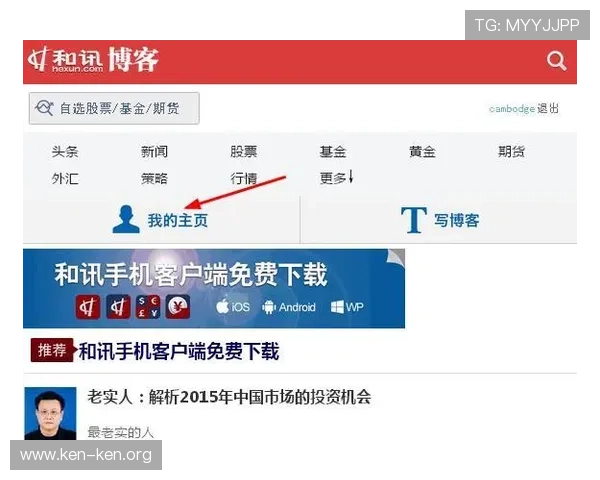
Task: Open the 基金 section
Action: (x=333, y=152)
